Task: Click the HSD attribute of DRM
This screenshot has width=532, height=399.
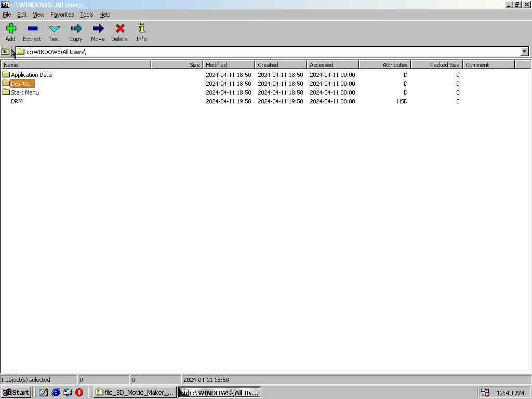Action: pos(402,101)
